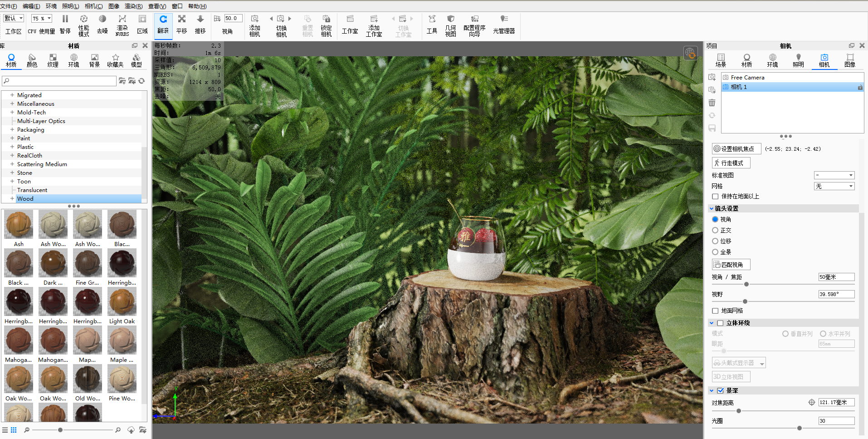This screenshot has height=439, width=868.
Task: Enable 保持在地面以上 checkbox
Action: 715,197
